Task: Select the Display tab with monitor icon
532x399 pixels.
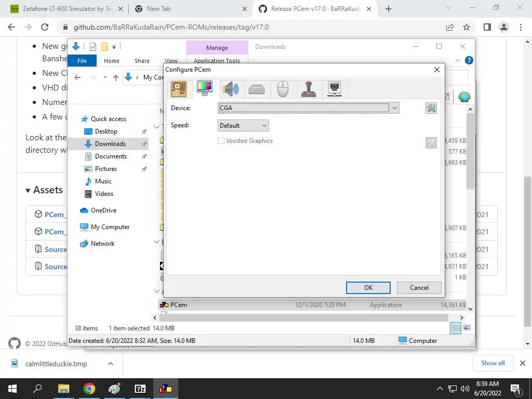Action: pos(205,88)
